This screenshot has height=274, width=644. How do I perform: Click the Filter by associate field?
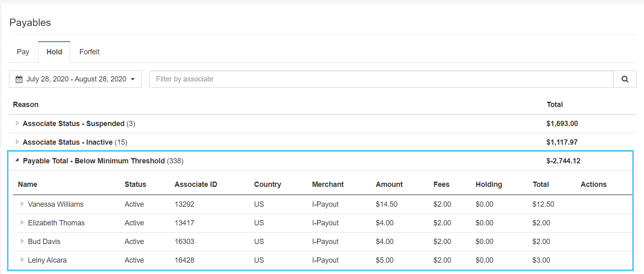[381, 79]
